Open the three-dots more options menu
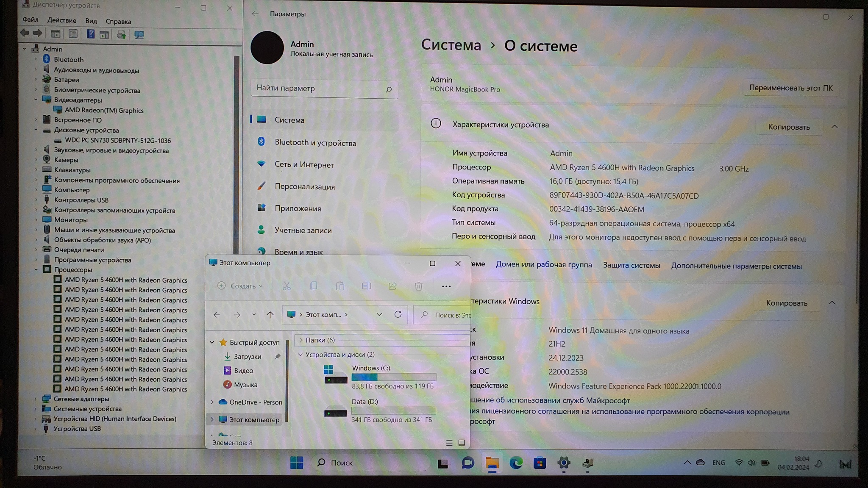868x488 pixels. tap(446, 286)
